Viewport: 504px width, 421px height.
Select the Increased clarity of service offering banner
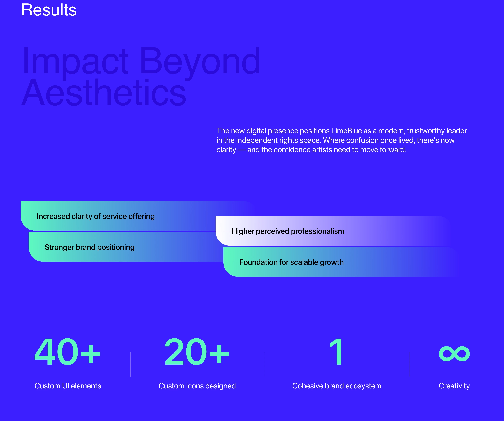click(96, 216)
